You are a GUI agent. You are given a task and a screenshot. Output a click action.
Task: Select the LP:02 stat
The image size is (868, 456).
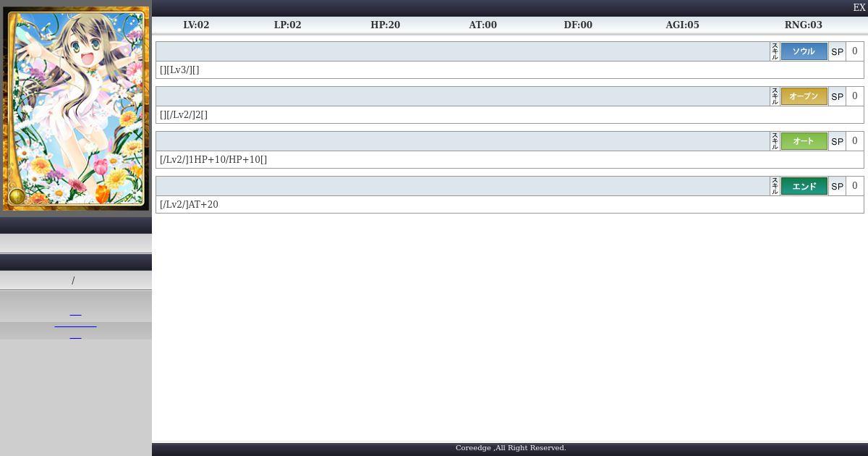coord(287,25)
